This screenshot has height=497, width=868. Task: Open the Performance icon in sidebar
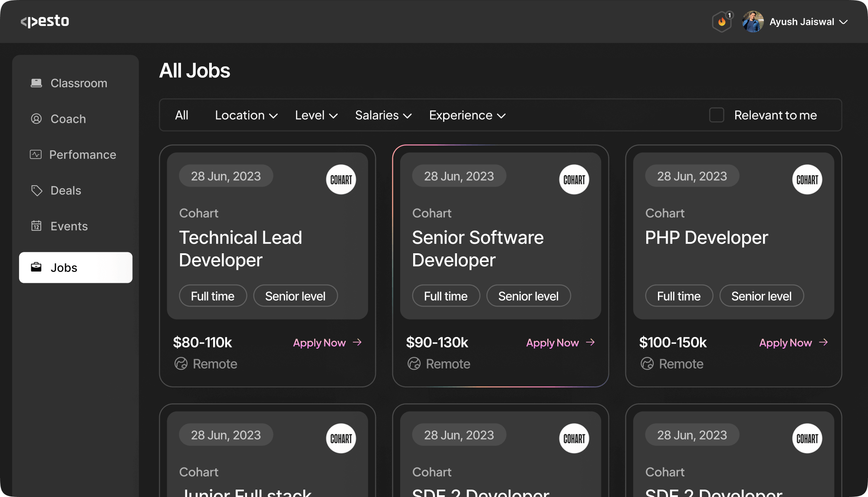[36, 154]
